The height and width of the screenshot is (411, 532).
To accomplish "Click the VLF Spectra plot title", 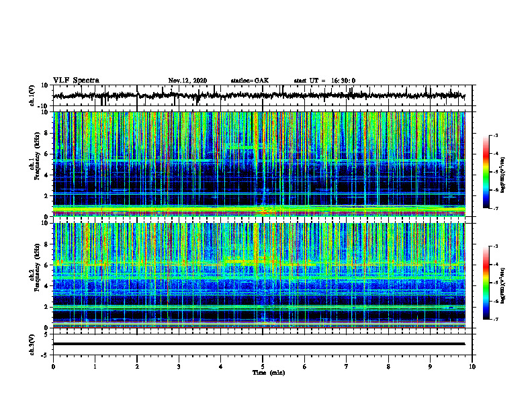I will click(76, 81).
